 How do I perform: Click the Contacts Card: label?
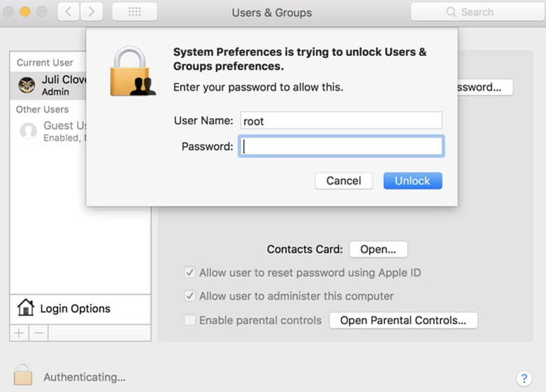click(x=305, y=249)
